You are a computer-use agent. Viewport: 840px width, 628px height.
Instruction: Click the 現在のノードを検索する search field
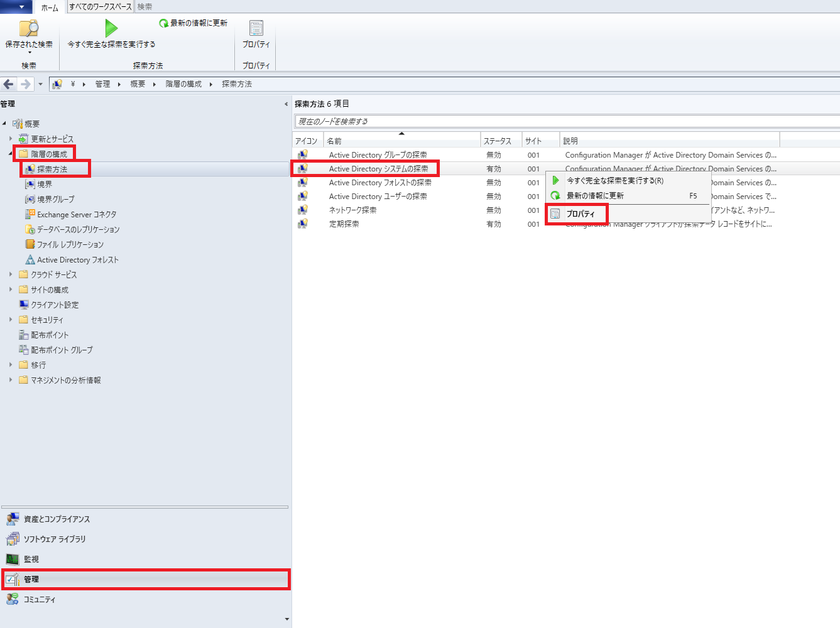(567, 121)
